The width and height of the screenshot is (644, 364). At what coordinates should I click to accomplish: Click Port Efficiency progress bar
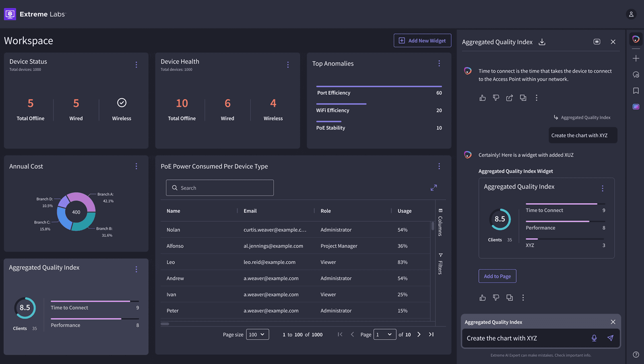tap(379, 86)
